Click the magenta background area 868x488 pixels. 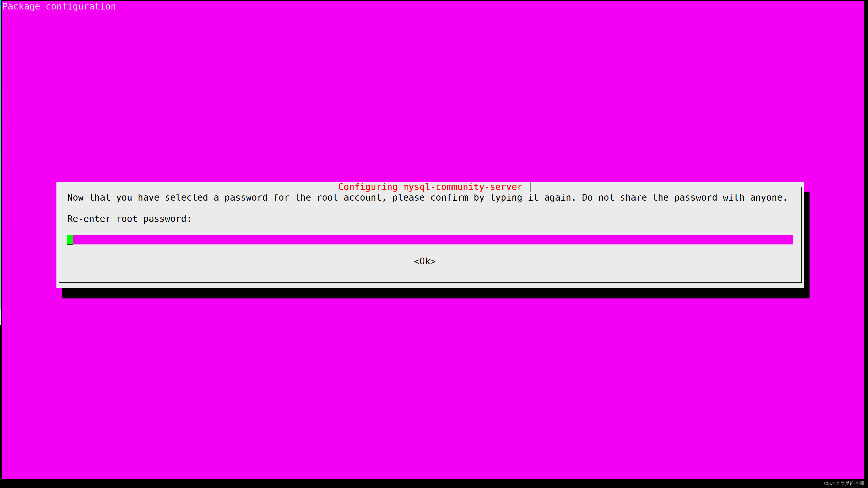[434, 89]
